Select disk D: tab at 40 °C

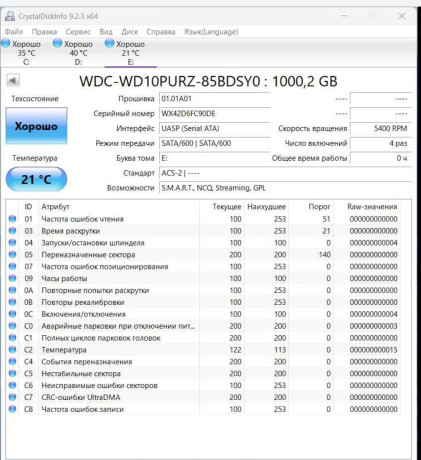pos(78,53)
